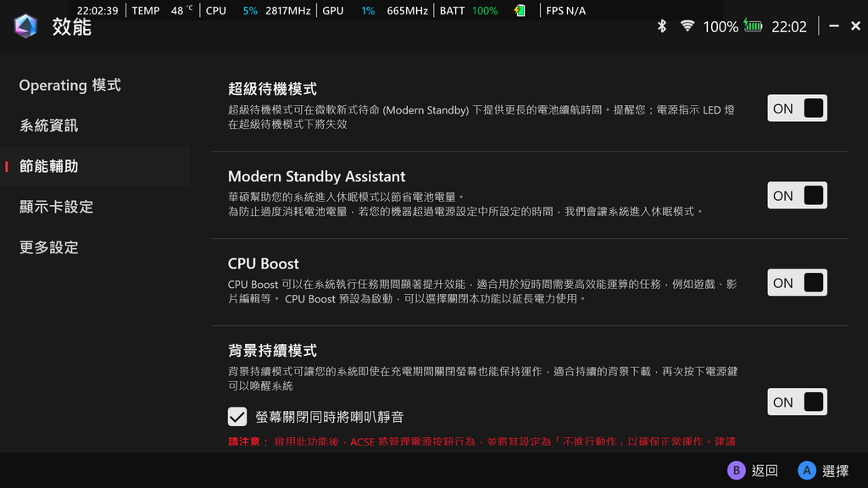The height and width of the screenshot is (488, 868).
Task: Open the Operating 模式 tab
Action: tap(70, 86)
